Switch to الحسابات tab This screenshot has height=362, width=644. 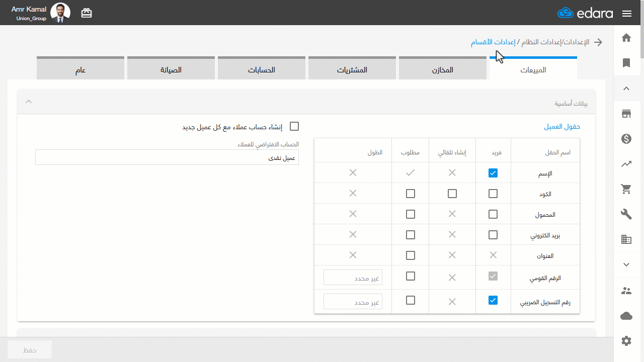pyautogui.click(x=262, y=68)
